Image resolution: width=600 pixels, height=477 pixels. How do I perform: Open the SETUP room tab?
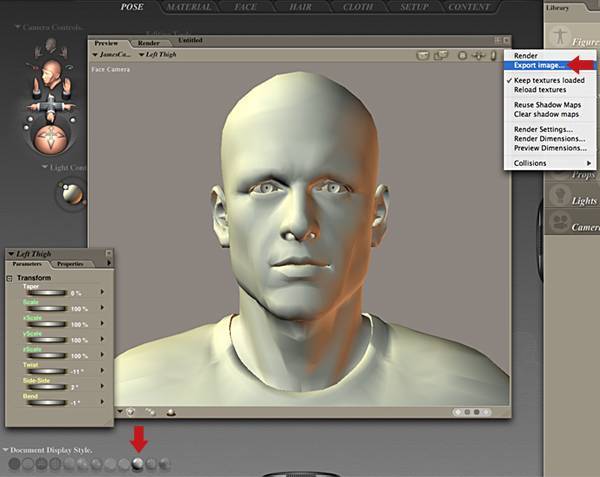pos(414,7)
